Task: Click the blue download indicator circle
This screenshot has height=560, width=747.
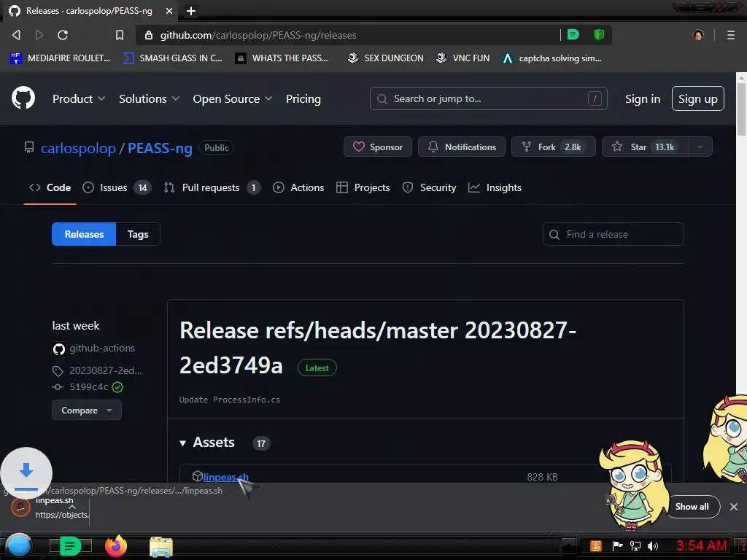Action: (x=26, y=472)
